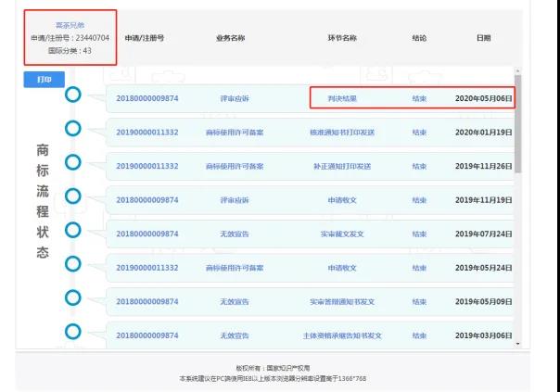Click 结束 in the 2019年03月06日 row
This screenshot has width=560, height=392.
tap(419, 335)
